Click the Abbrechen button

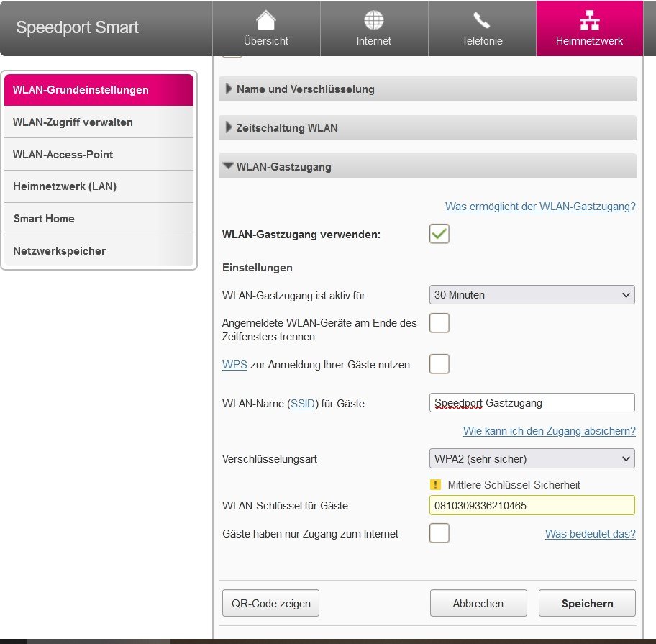click(478, 603)
